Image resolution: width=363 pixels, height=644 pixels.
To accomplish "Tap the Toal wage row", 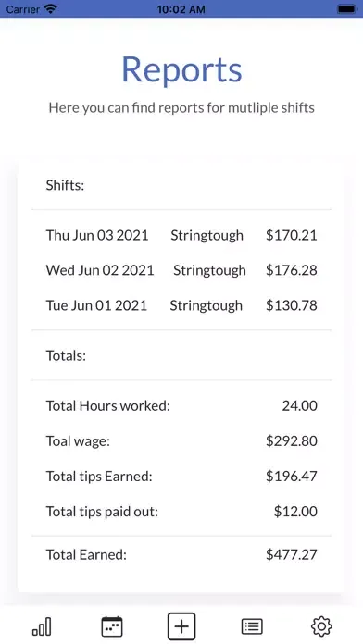I will tap(181, 441).
